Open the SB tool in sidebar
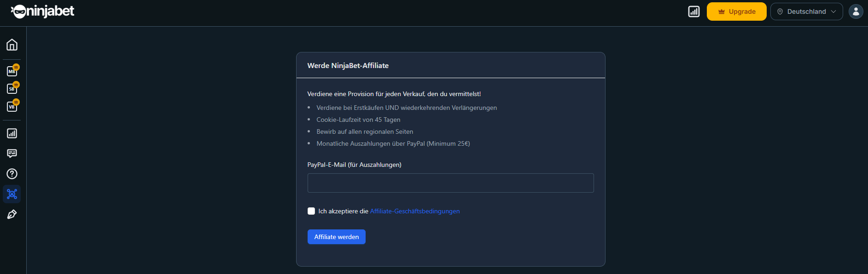The image size is (868, 274). pyautogui.click(x=12, y=89)
